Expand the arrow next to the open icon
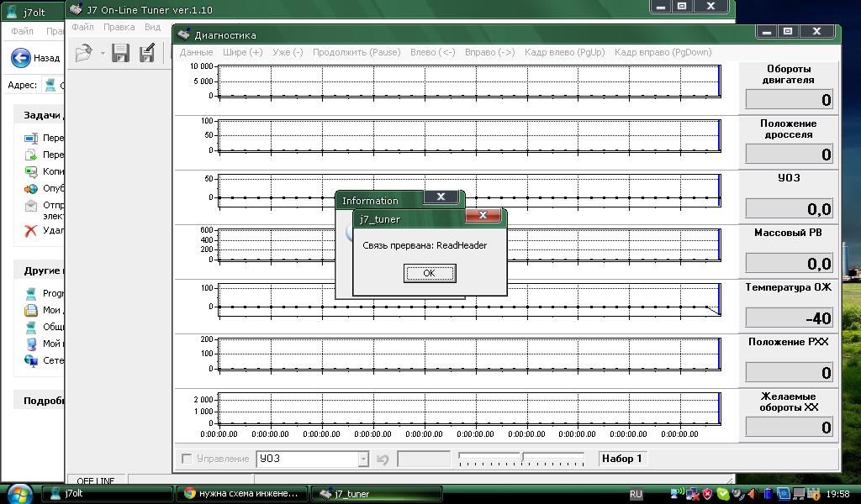Screen dimensions: 861x504 pyautogui.click(x=102, y=54)
